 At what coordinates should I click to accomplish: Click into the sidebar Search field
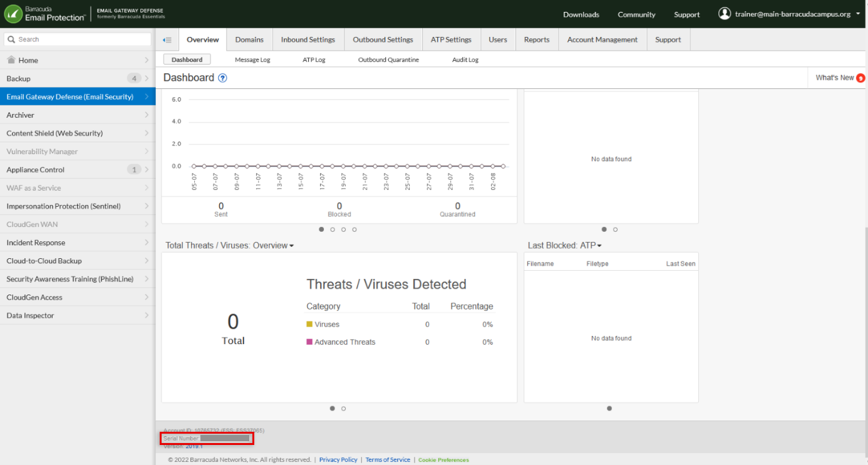pyautogui.click(x=78, y=39)
